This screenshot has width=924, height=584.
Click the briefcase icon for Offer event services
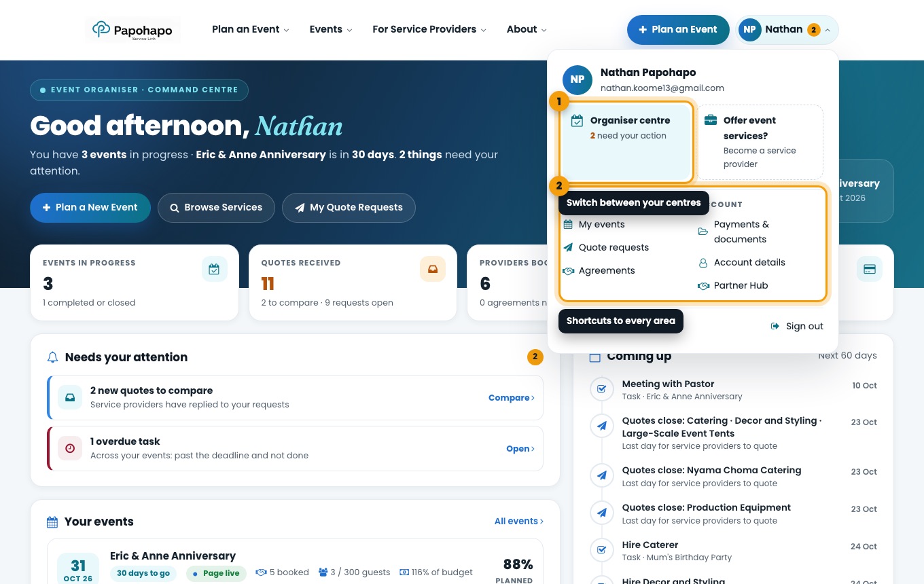[x=711, y=120]
